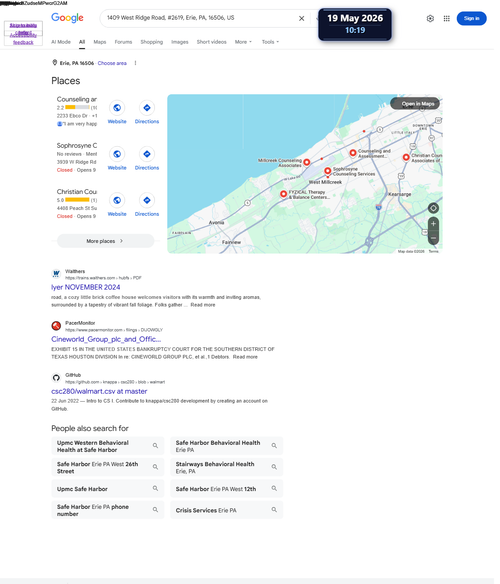The width and height of the screenshot is (500, 584).
Task: Select Safe Harbor Erie PA West 12th
Action: [227, 489]
